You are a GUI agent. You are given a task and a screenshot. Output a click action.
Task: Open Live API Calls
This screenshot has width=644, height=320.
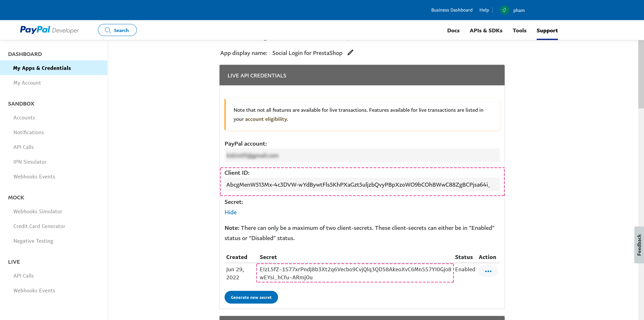point(23,276)
